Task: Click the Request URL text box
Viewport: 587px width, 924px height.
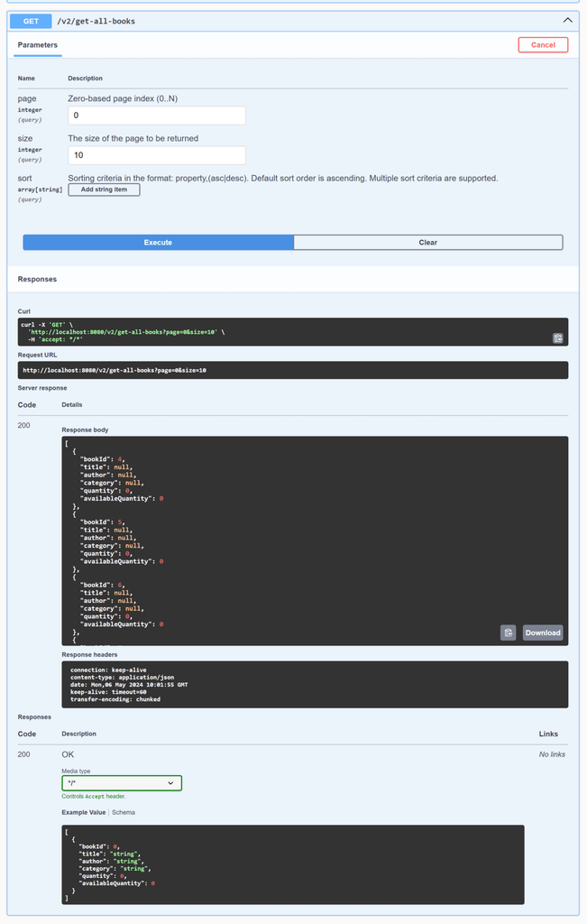Action: 293,370
